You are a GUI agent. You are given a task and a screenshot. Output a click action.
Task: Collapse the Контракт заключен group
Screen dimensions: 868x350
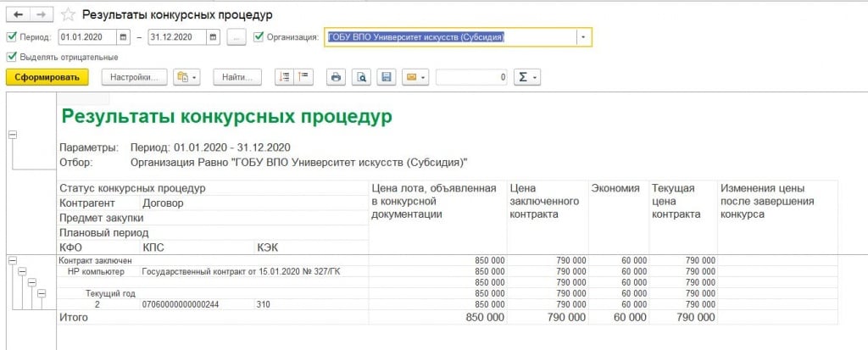12,259
